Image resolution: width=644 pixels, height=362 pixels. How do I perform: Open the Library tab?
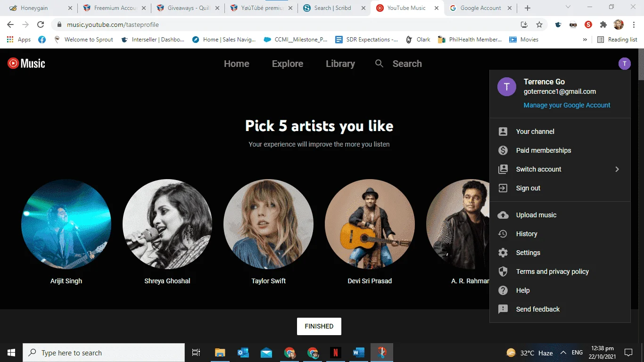pyautogui.click(x=340, y=64)
